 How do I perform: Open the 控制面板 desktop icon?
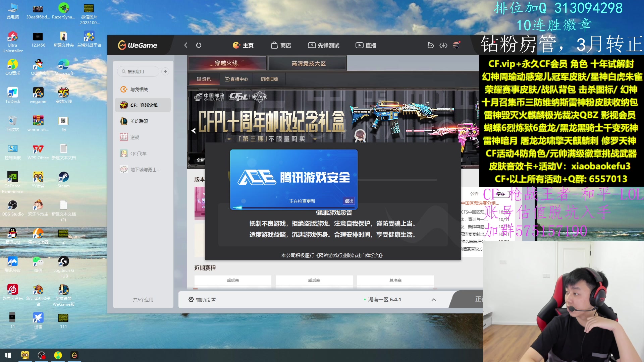click(x=13, y=152)
